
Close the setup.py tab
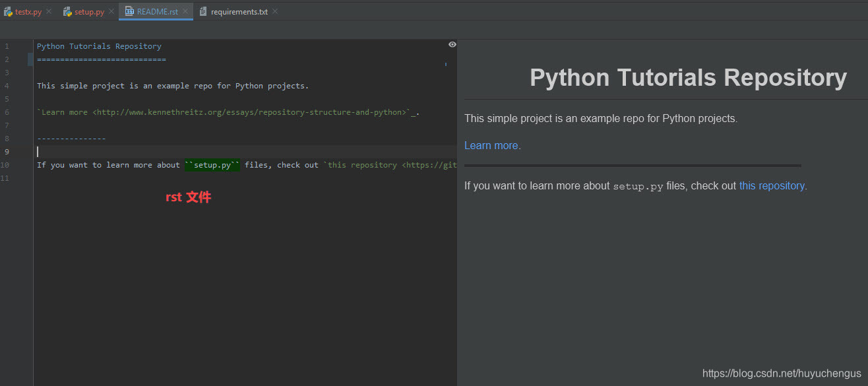[110, 11]
